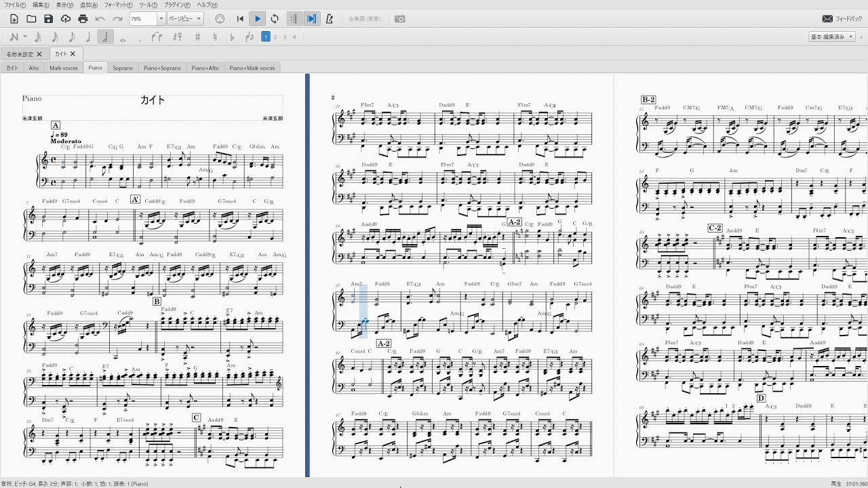Take a snapshot with the camera icon

coord(400,19)
